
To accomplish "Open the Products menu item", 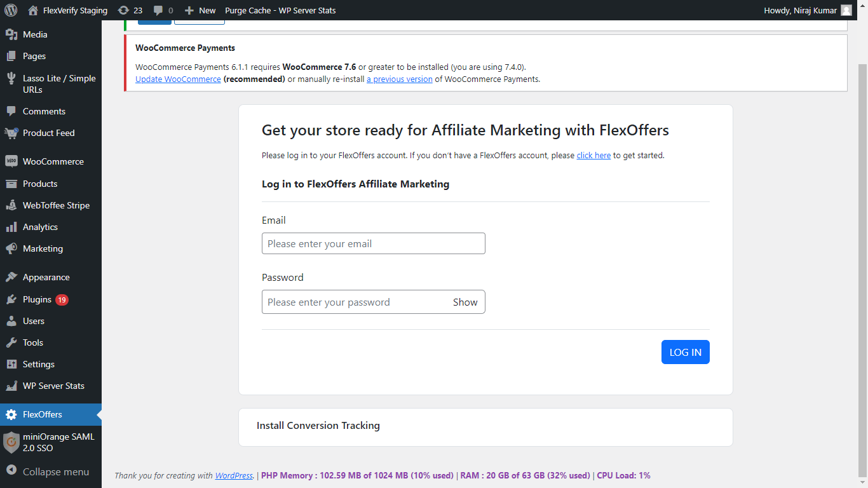I will click(40, 184).
